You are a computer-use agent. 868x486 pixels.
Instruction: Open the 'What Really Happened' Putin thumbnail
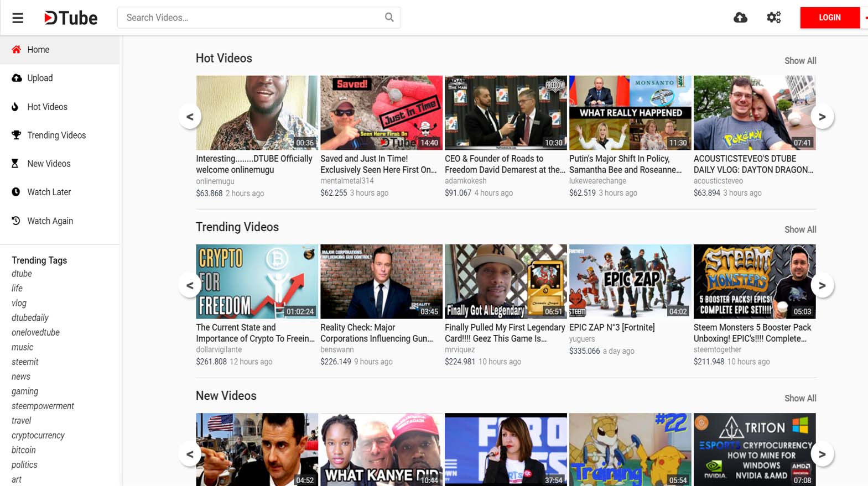630,113
